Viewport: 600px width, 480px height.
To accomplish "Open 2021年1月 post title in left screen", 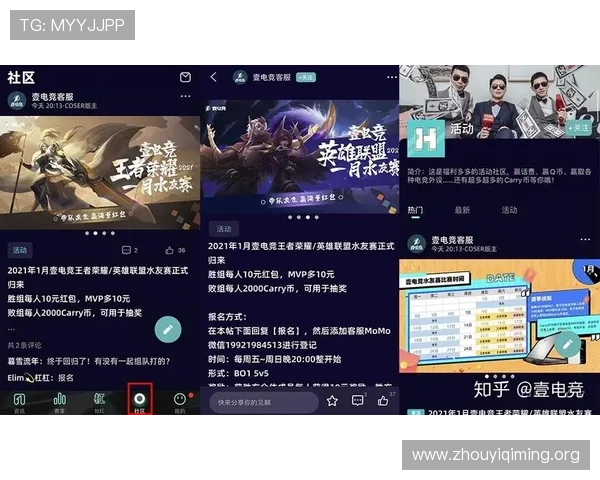I will pyautogui.click(x=98, y=277).
